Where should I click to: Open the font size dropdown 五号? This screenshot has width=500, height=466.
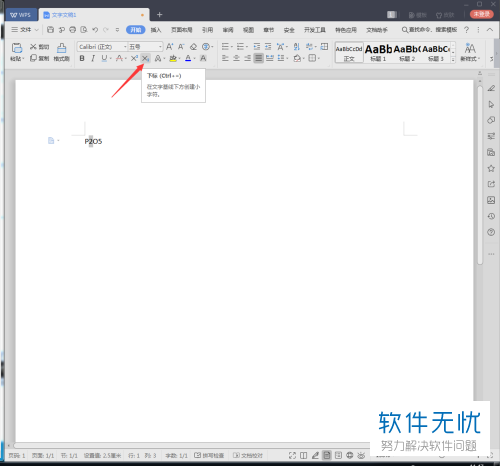click(160, 47)
